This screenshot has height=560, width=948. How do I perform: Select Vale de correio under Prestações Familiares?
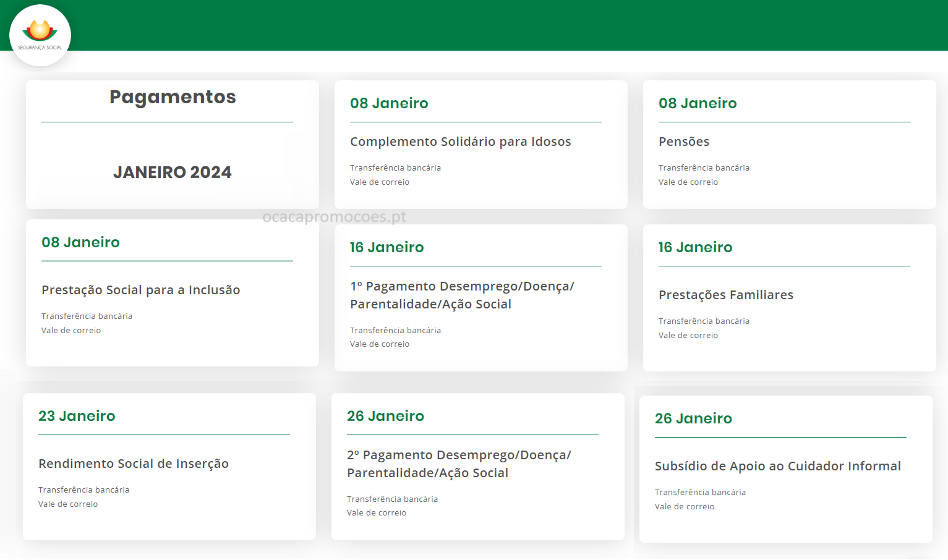click(x=688, y=335)
